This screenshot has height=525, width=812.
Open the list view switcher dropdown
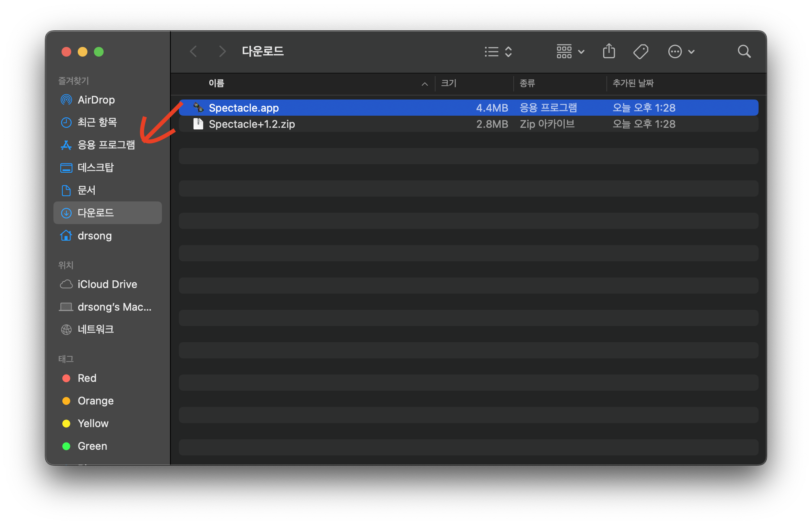[x=498, y=51]
